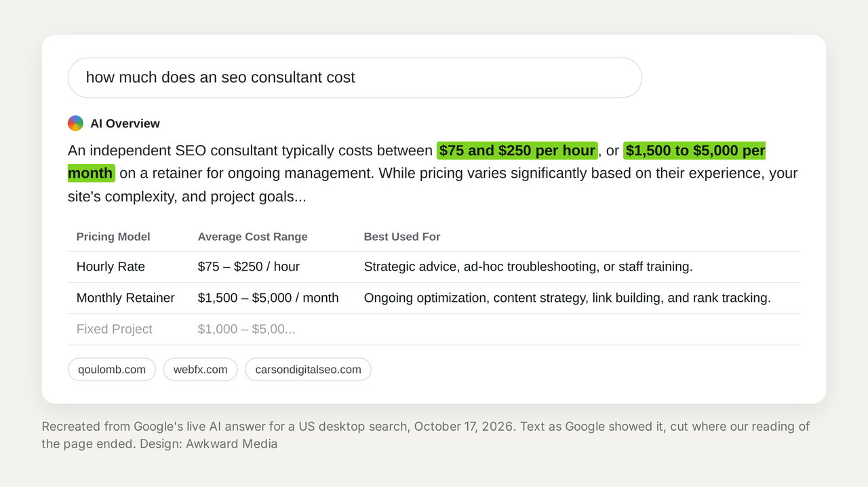The height and width of the screenshot is (487, 868).
Task: Open the qoulomb.com source chip
Action: [x=112, y=370]
